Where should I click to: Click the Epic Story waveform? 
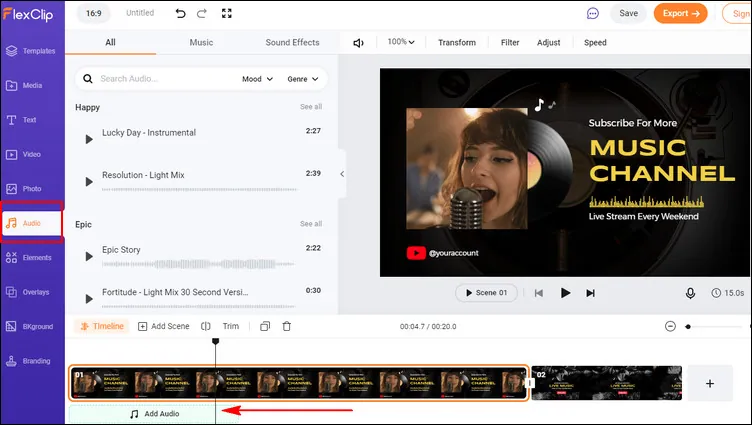(198, 264)
